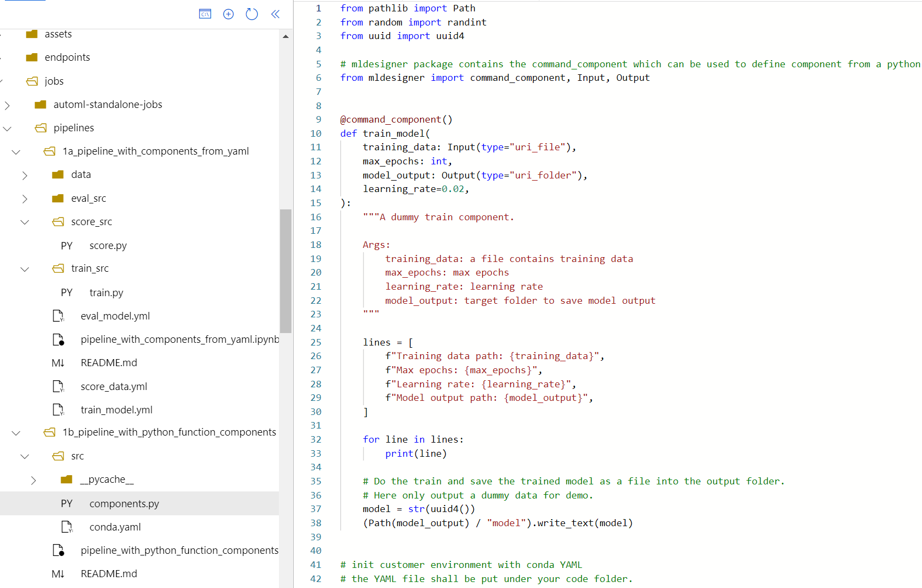Click the file tree scrollbar up arrow

285,36
